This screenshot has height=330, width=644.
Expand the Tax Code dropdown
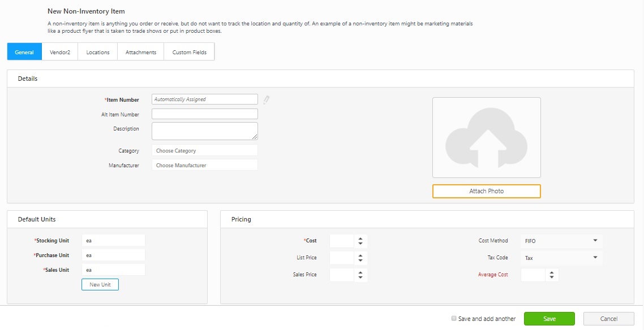click(561, 258)
